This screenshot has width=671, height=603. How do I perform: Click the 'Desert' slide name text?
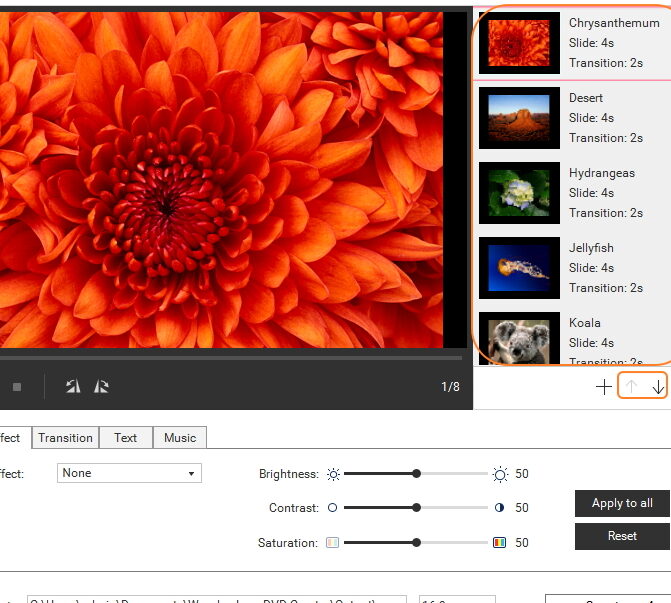click(x=585, y=98)
